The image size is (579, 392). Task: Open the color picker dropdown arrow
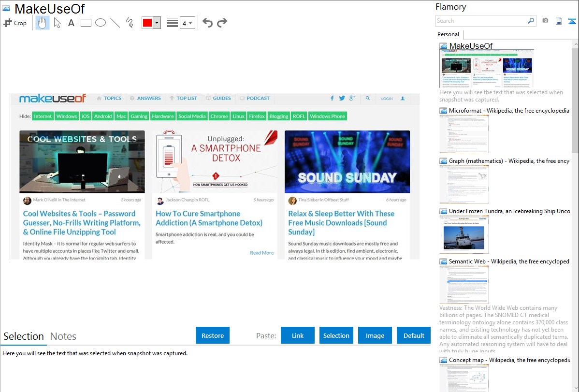[x=157, y=23]
